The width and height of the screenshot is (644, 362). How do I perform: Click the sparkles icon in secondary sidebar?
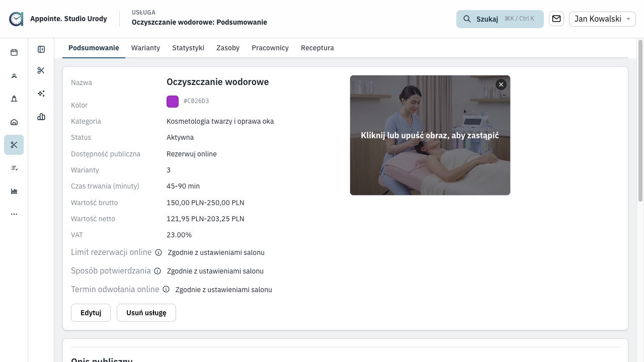(41, 94)
